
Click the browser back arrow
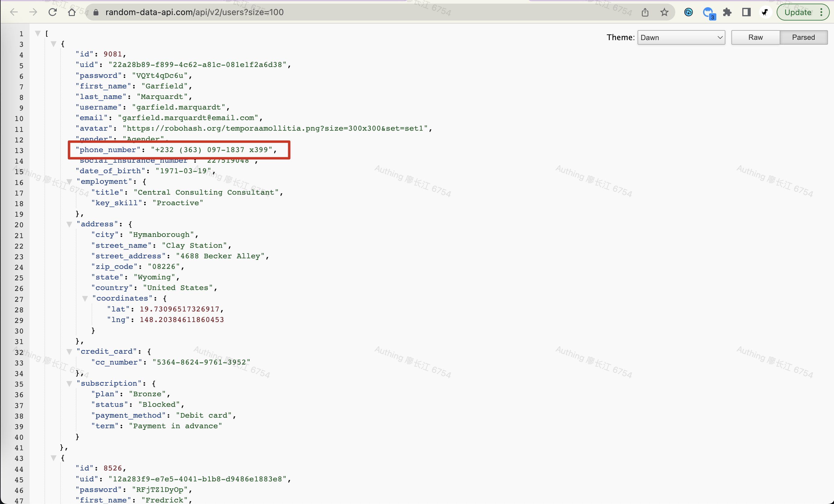pyautogui.click(x=14, y=12)
